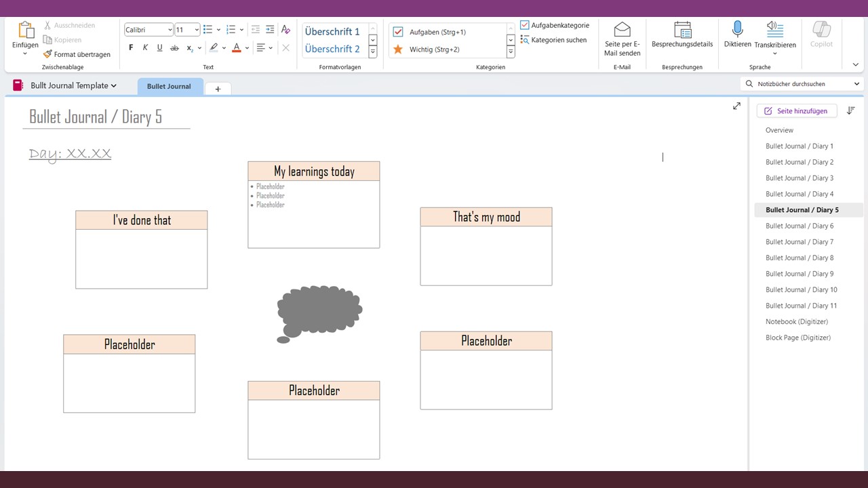Viewport: 868px width, 488px height.
Task: Apply the Überschrift 1 style
Action: pos(333,32)
